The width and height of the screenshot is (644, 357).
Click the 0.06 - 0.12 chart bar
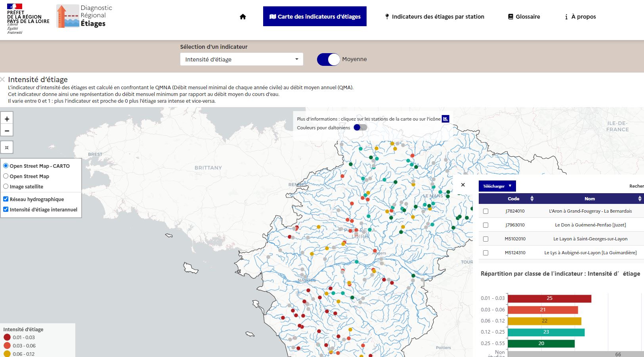coord(544,321)
